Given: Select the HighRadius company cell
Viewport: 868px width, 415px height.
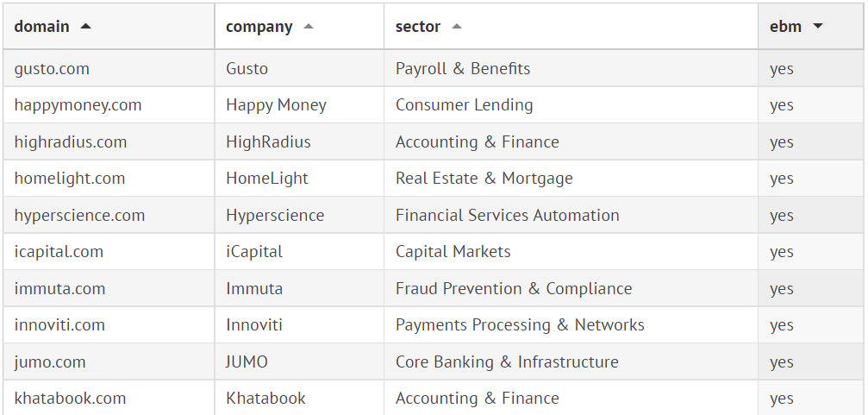Looking at the screenshot, I should coord(268,142).
